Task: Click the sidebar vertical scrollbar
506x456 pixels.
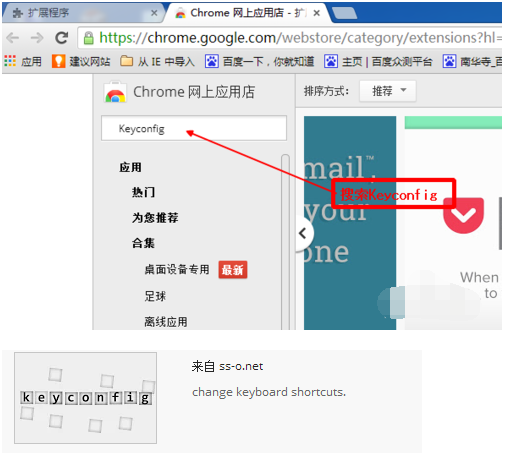Action: coord(285,242)
